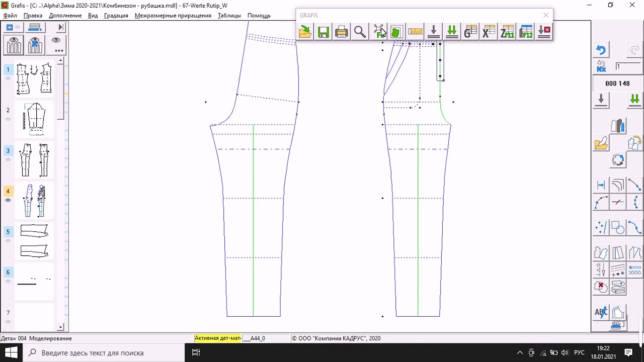Open model folder icon in GRAFIS toolbar
Screen dimensions: 644x362
tap(305, 32)
